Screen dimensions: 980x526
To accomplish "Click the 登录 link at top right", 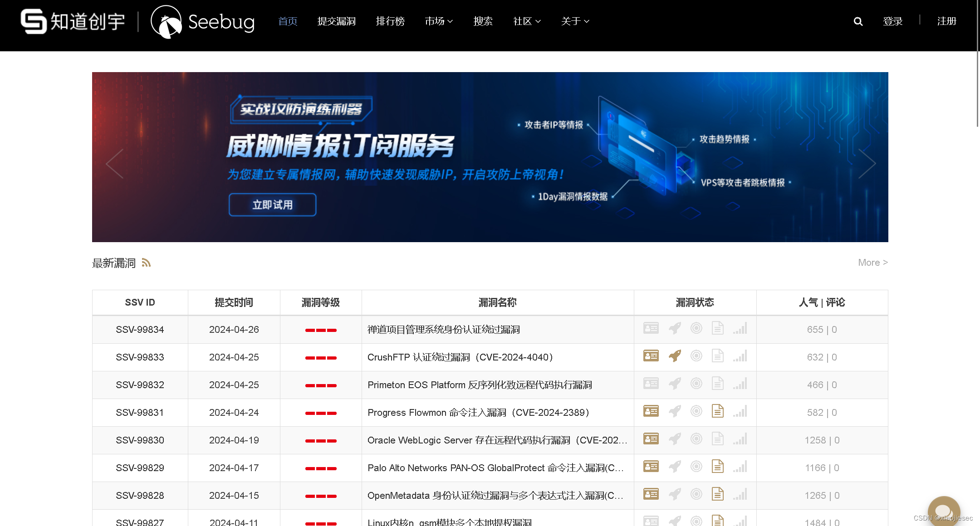I will coord(892,21).
